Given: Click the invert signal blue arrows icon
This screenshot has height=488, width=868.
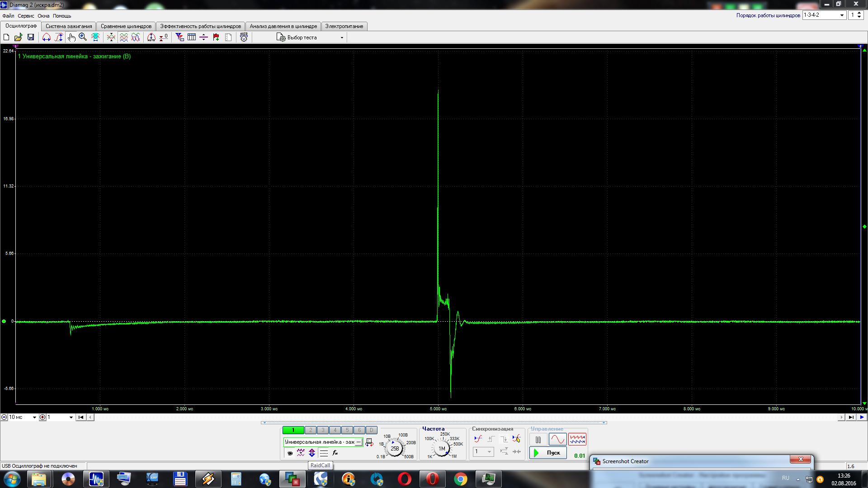Looking at the screenshot, I should click(x=312, y=453).
